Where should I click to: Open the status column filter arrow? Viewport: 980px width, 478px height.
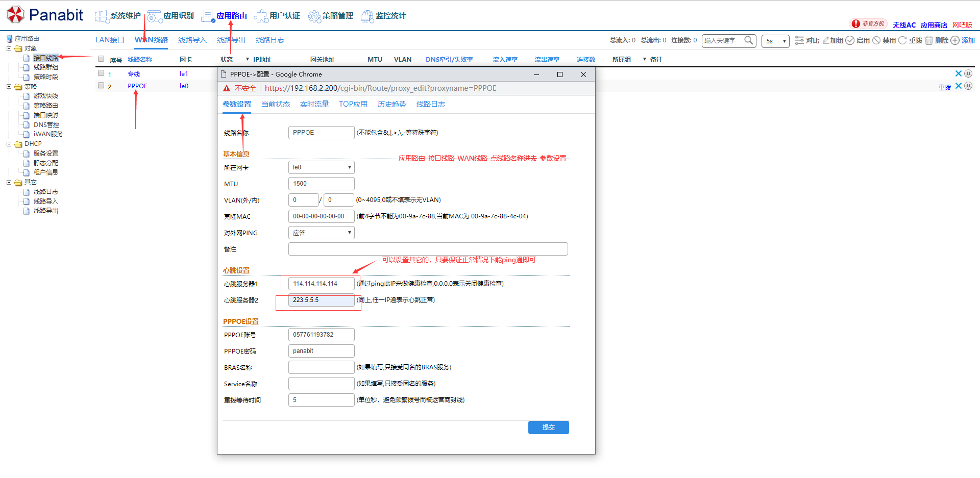(x=248, y=59)
